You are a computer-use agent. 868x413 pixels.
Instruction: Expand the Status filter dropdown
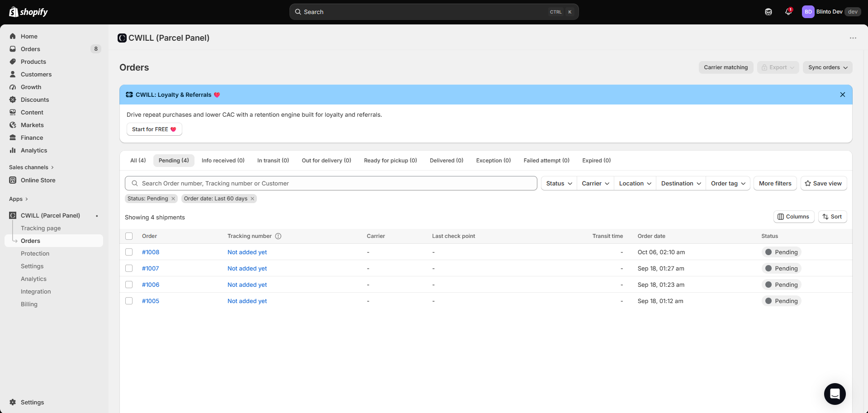(559, 183)
